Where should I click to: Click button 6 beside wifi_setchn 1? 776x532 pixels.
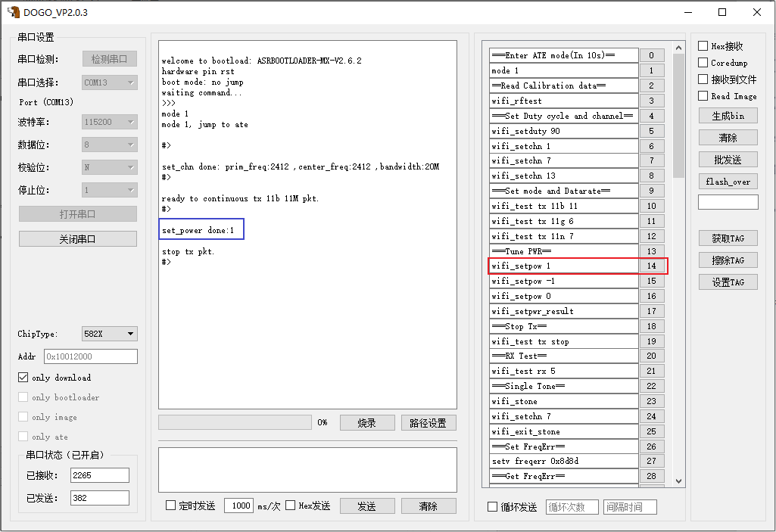coord(652,146)
